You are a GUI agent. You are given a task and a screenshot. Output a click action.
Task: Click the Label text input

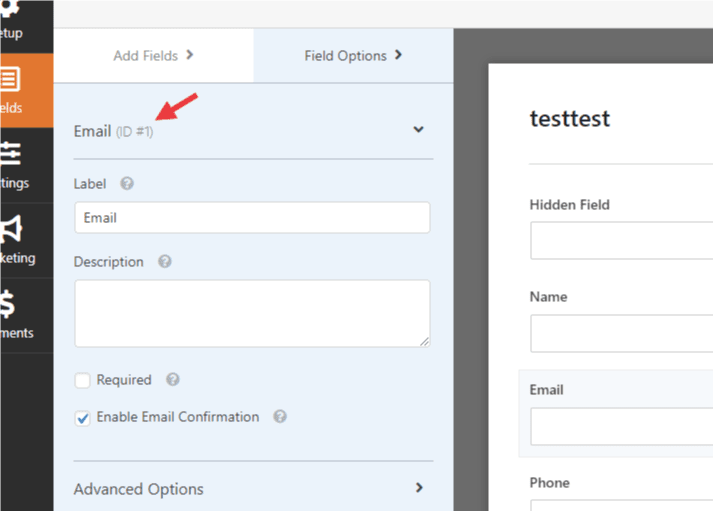point(252,217)
